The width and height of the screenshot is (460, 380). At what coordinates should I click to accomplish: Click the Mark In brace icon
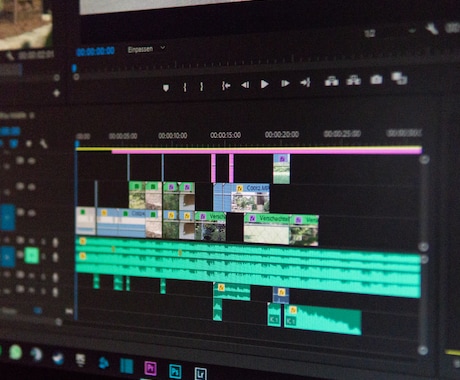185,87
